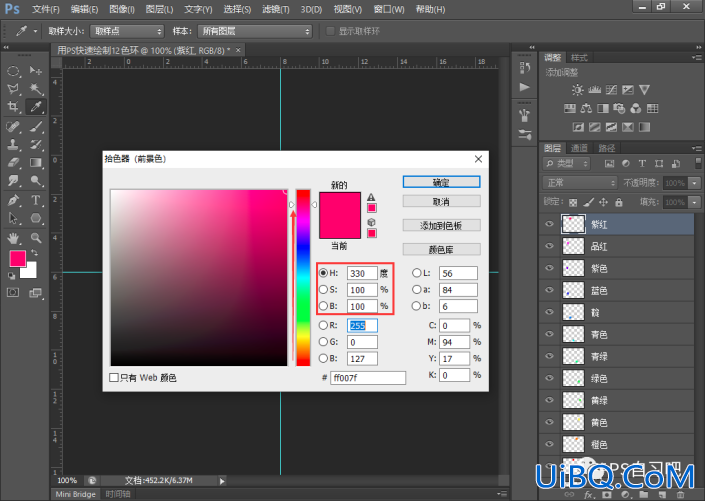
Task: Select the H hue radio button
Action: [323, 273]
